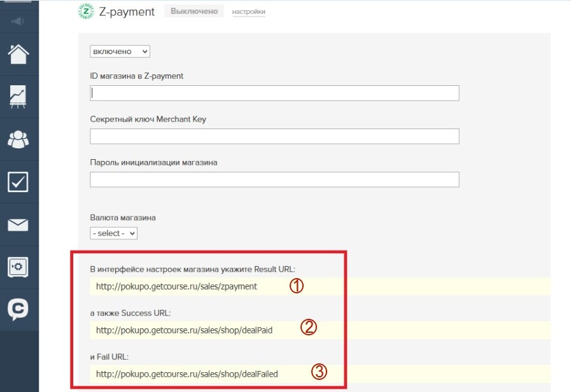Open the home icon in sidebar
The height and width of the screenshot is (392, 571).
(x=18, y=54)
